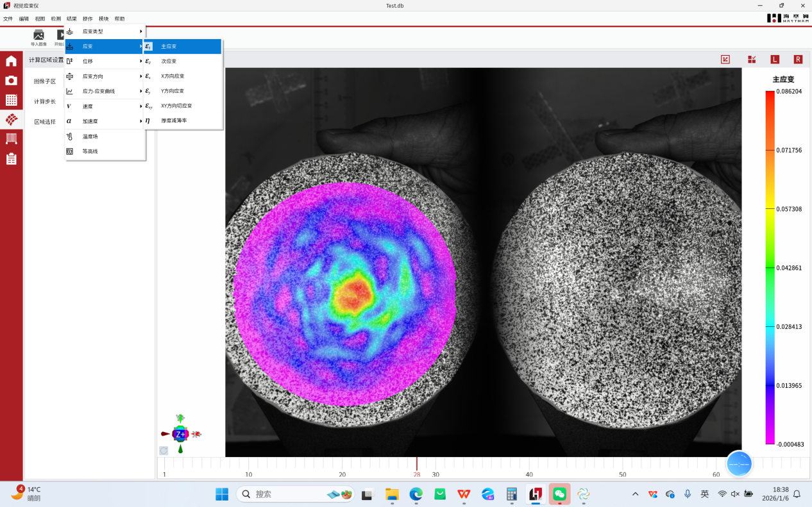Open the home icon in left sidebar
This screenshot has height=507, width=812.
point(11,62)
